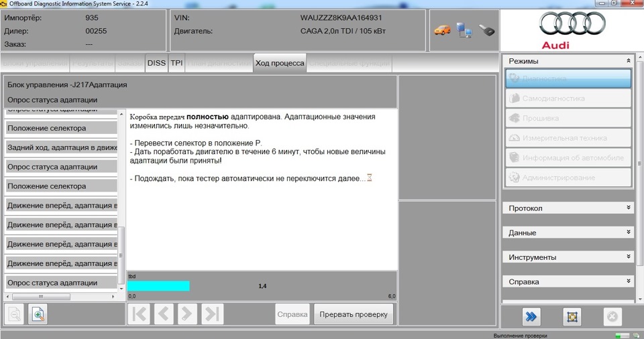Viewport: 644px width, 339px height.
Task: Click the fullscreen frame icon
Action: (x=572, y=317)
